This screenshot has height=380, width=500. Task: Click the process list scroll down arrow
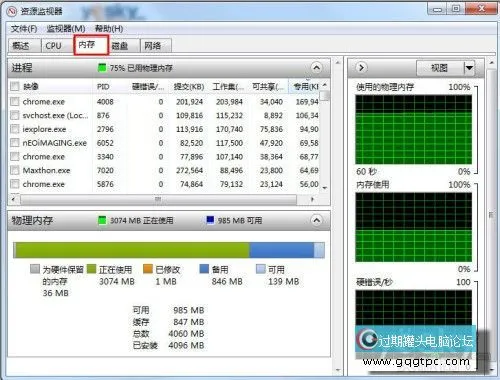325,188
